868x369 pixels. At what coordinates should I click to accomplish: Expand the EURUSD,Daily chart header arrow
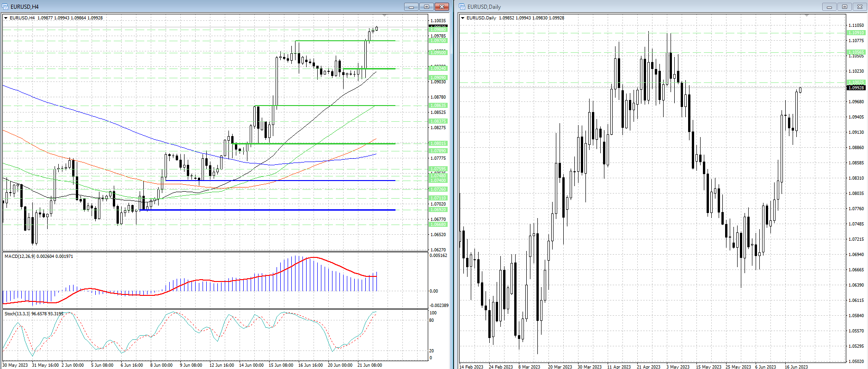463,18
